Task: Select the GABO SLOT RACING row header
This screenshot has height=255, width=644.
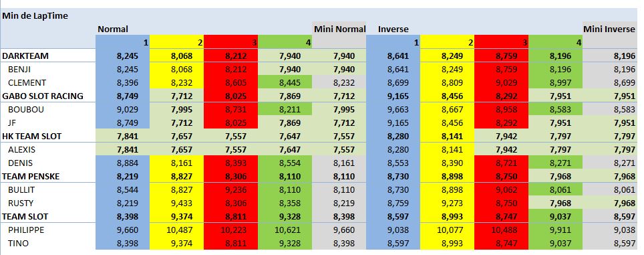Action: click(43, 96)
